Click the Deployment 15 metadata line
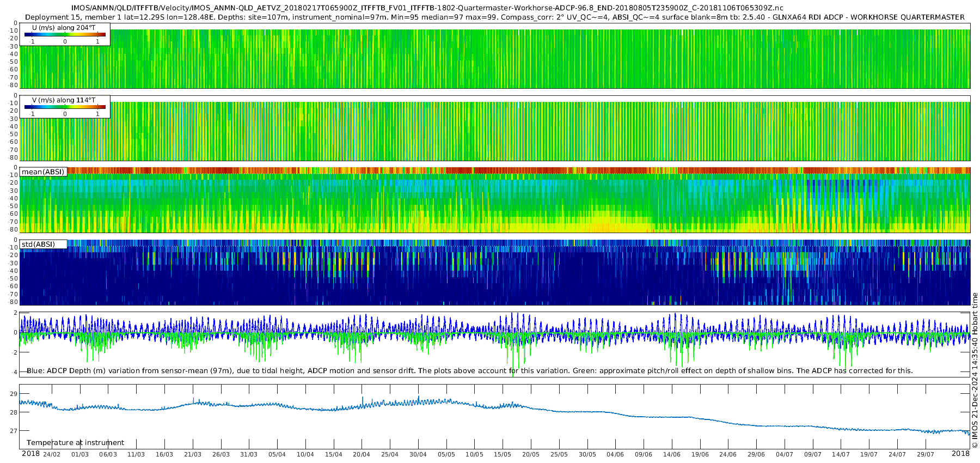 point(494,17)
